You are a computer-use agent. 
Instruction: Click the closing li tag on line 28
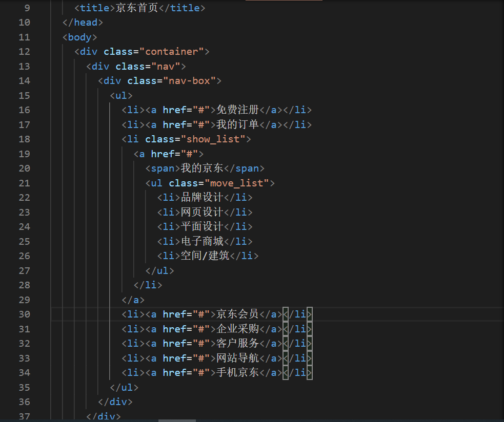point(148,285)
